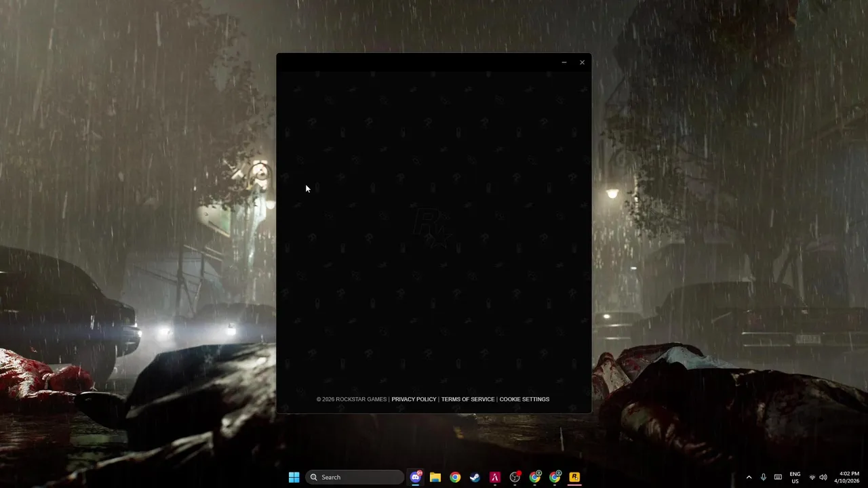Open the volume speaker tray icon

823,477
